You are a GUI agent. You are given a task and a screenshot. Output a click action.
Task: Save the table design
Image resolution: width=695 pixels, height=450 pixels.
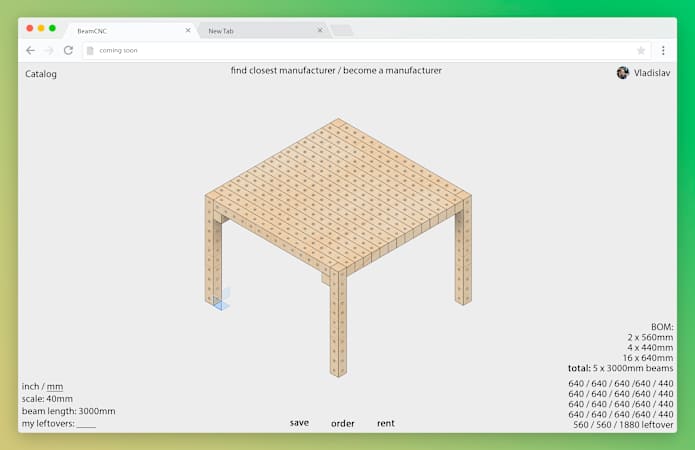299,423
